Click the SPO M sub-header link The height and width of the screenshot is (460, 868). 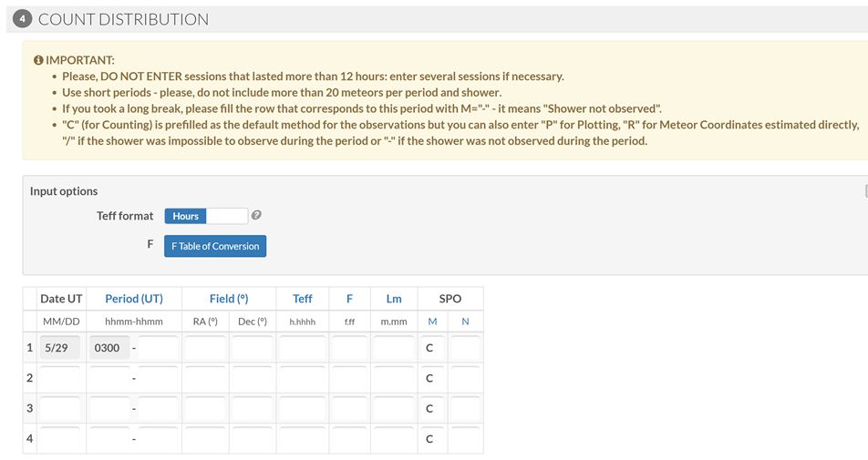coord(432,322)
